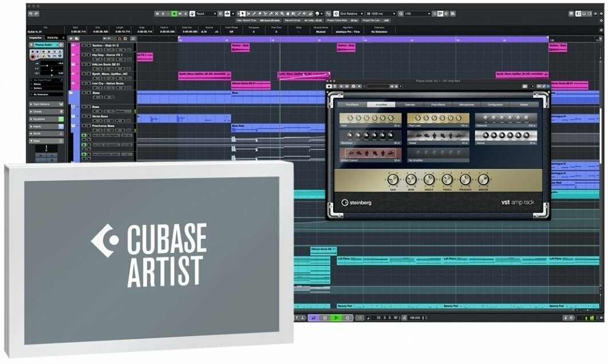This screenshot has width=608, height=364.
Task: Toggle Mute on Hip Hop - Horror FX 1 track
Action: click(x=84, y=55)
